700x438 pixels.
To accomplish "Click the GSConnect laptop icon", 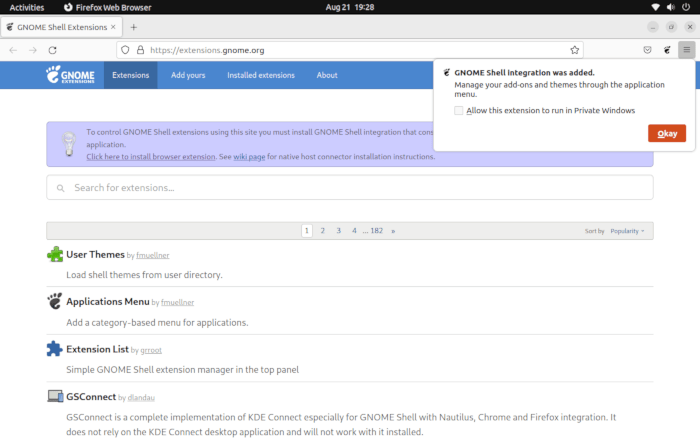I will (55, 396).
